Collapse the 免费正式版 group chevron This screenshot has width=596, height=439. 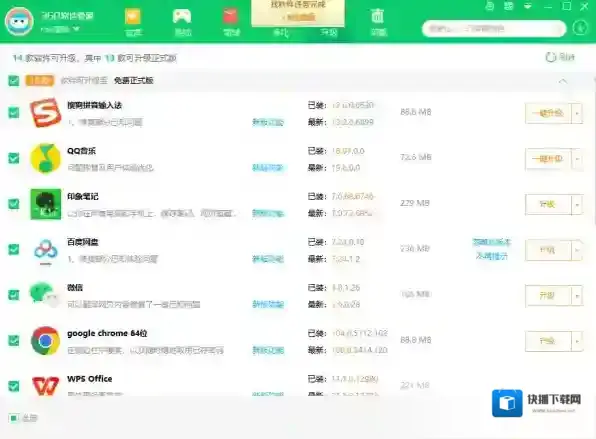coord(563,81)
